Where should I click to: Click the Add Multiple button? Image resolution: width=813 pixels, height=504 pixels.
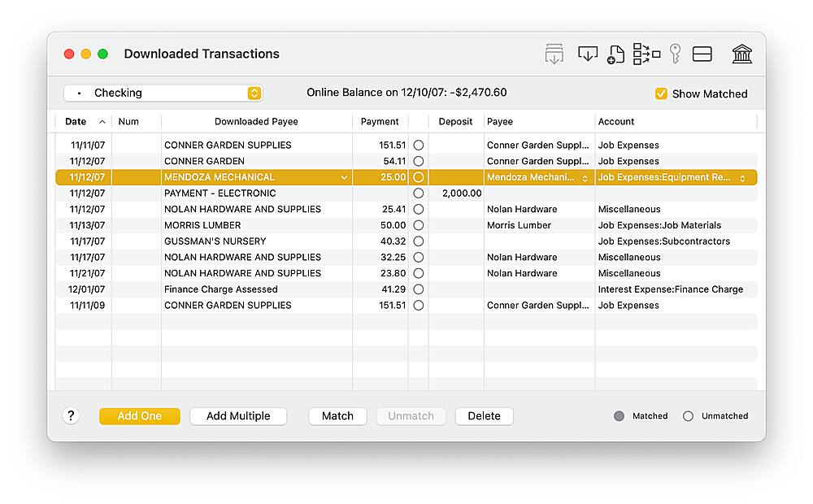tap(238, 416)
